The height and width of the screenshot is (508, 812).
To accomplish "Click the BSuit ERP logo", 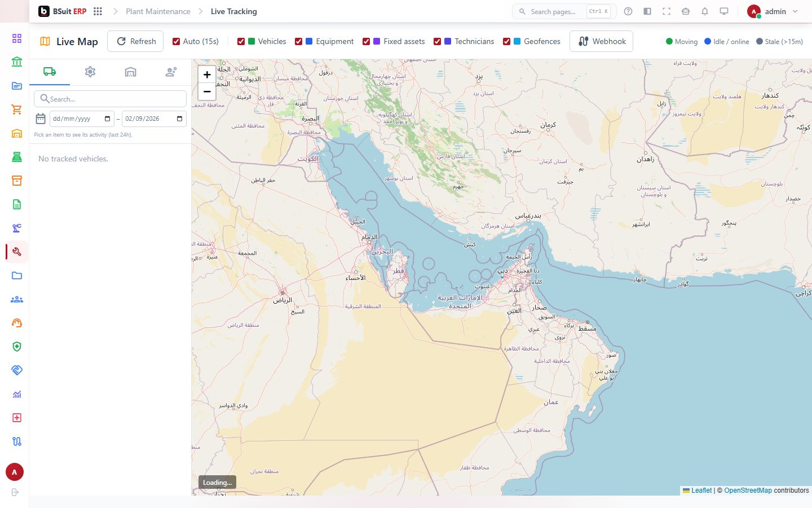I will pos(62,11).
